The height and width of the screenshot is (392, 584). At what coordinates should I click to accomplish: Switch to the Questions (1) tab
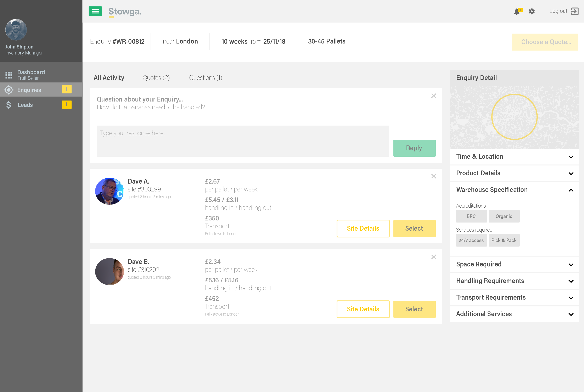pyautogui.click(x=206, y=78)
